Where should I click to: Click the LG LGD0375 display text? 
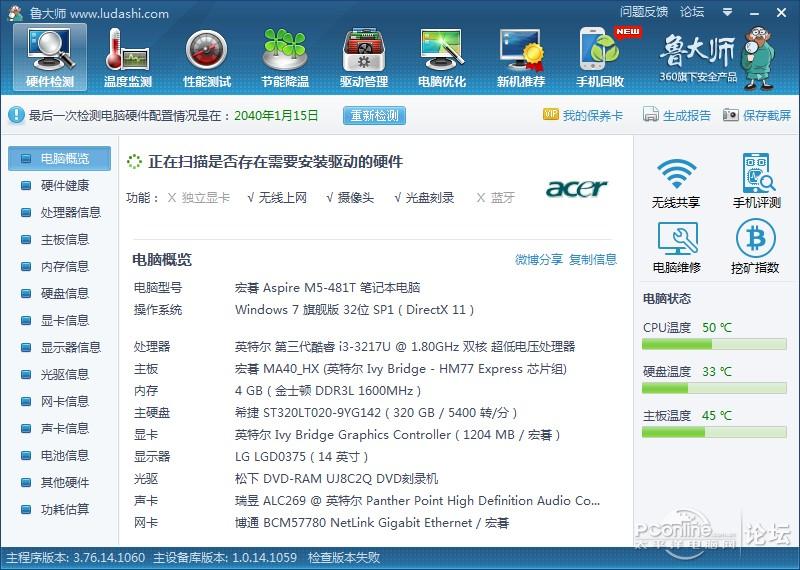click(302, 457)
